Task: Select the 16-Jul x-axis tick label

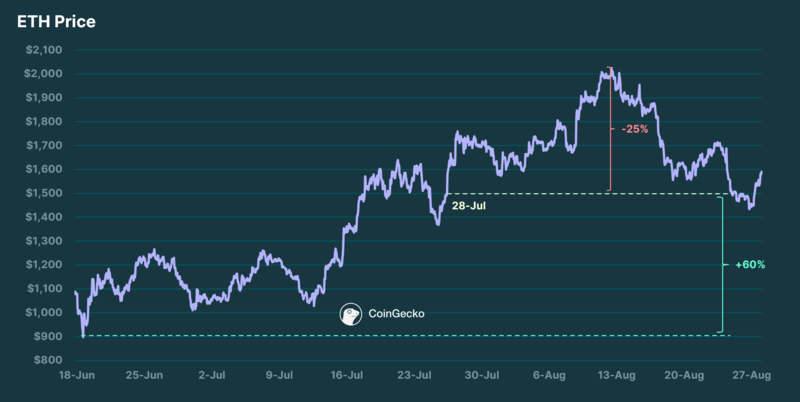Action: coord(347,376)
